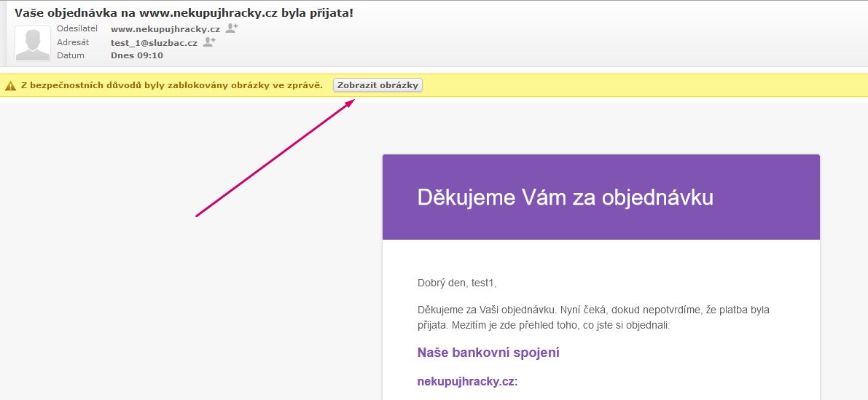This screenshot has width=868, height=400.
Task: Click the Adresát field label
Action: 73,42
